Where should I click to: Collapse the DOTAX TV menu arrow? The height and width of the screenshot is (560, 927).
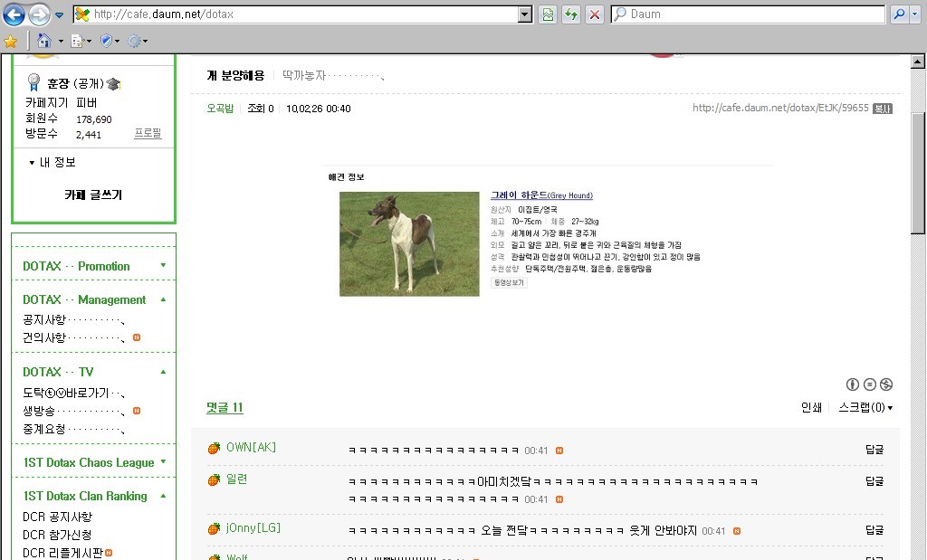[x=163, y=372]
